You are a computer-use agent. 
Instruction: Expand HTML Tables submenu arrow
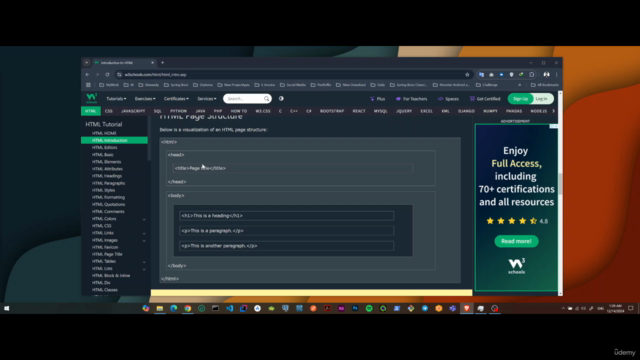pos(144,262)
